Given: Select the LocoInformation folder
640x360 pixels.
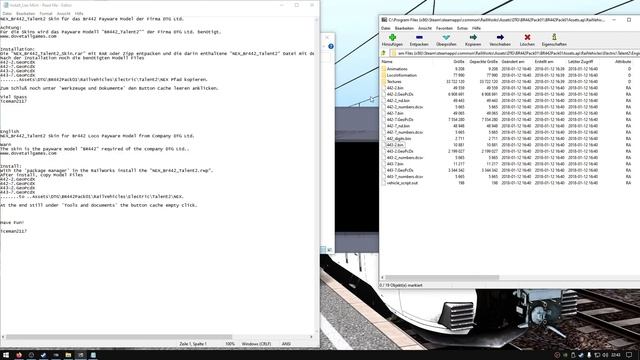Looking at the screenshot, I should (x=402, y=75).
